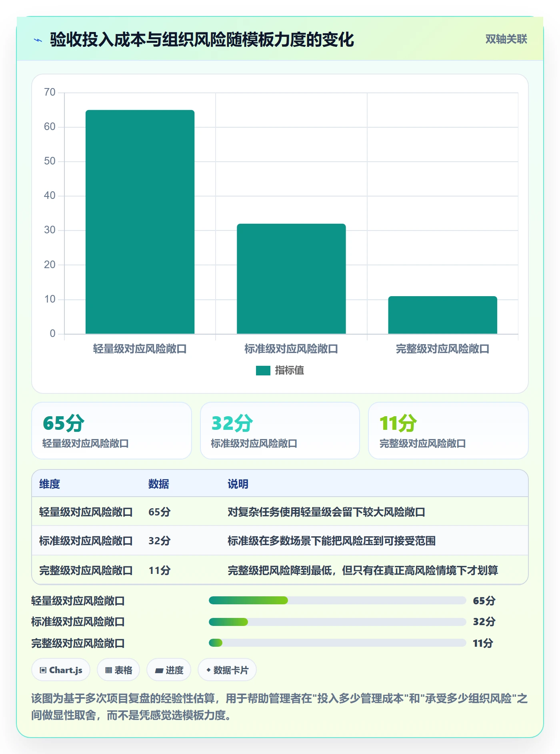The width and height of the screenshot is (560, 754).
Task: Select the 数据卡片 tag chip
Action: click(x=227, y=670)
